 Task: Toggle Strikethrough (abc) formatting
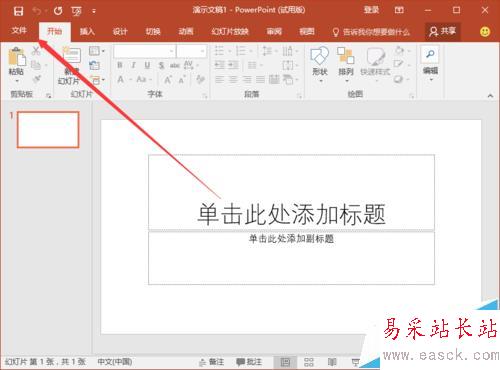click(x=175, y=65)
